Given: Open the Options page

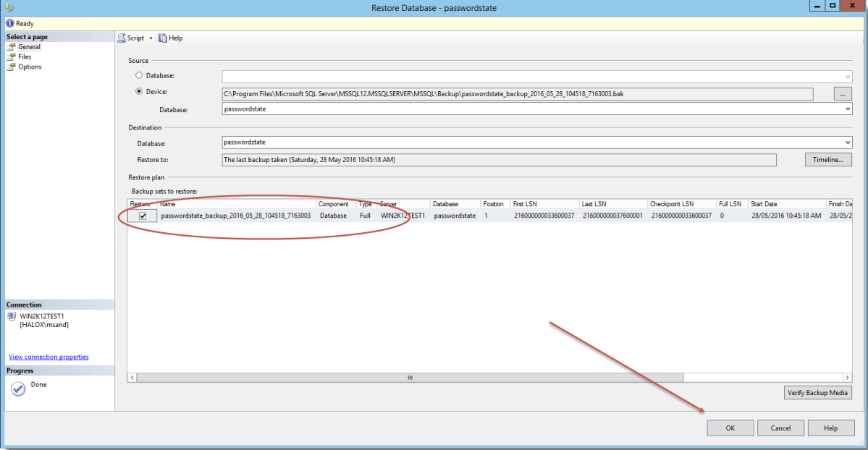Looking at the screenshot, I should [x=30, y=67].
